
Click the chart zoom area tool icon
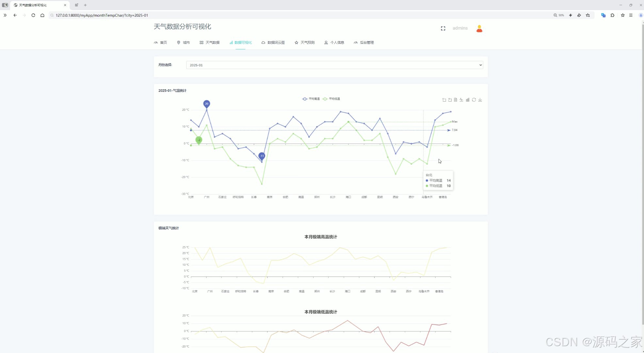pyautogui.click(x=444, y=100)
